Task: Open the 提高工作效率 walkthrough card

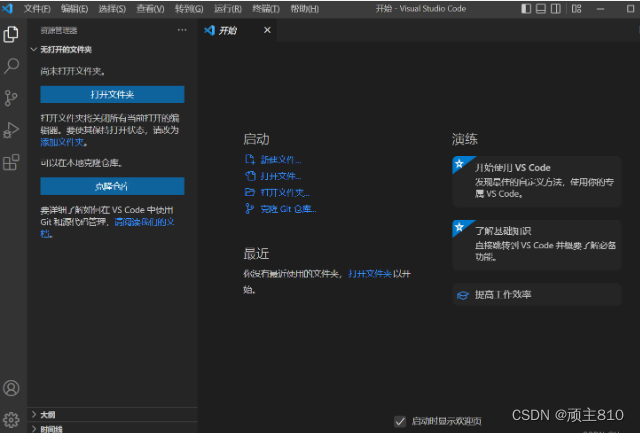Action: pyautogui.click(x=537, y=295)
